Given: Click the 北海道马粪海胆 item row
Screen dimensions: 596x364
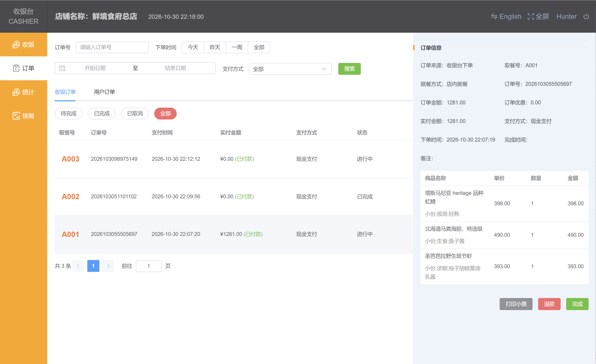Looking at the screenshot, I should 504,235.
